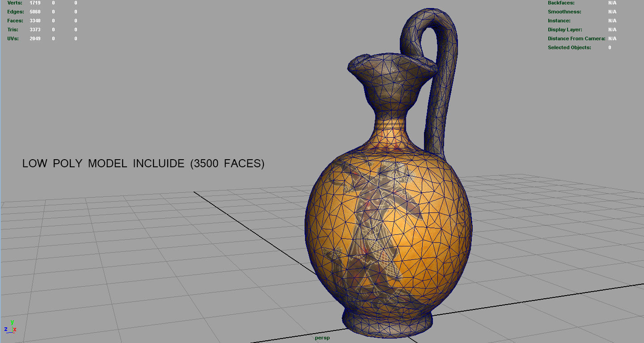Click the N/A value beside Smoothness
Image resolution: width=644 pixels, height=343 pixels.
(612, 12)
